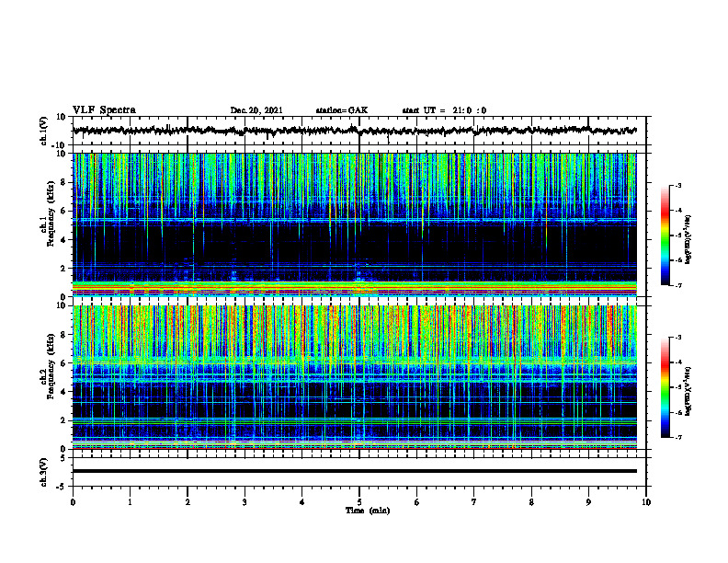Click the '6' kHz tick of ch.2 spectrogram

pos(64,363)
